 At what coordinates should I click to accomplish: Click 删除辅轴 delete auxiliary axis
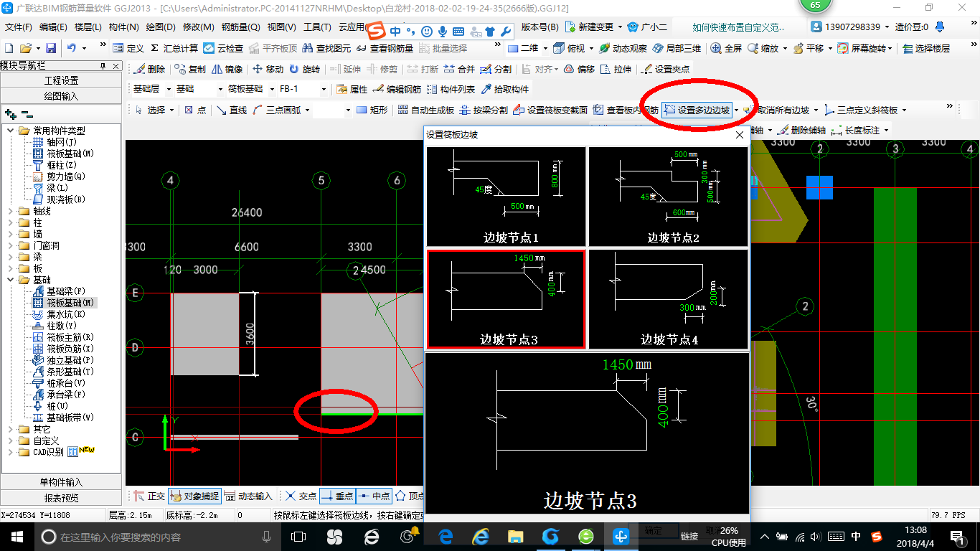click(x=802, y=131)
